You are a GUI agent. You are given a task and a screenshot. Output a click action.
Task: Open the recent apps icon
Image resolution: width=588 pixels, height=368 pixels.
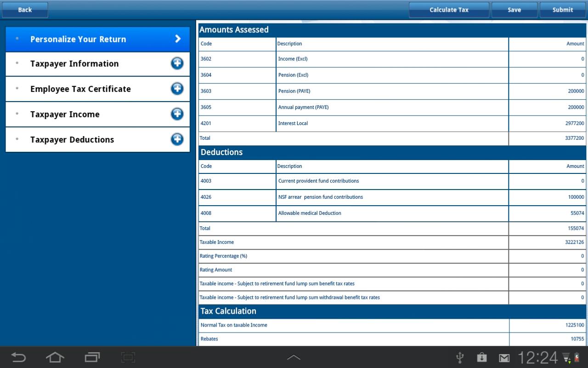click(92, 357)
